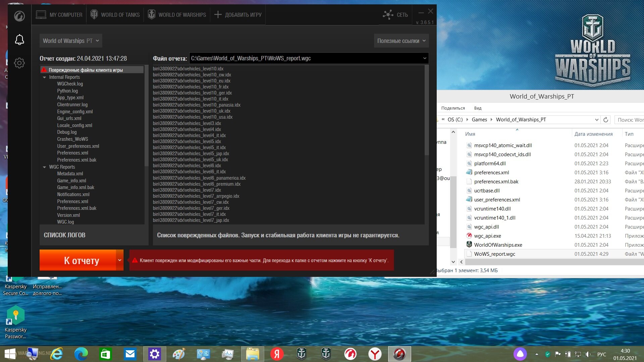The width and height of the screenshot is (644, 362).
Task: Select WGCheck.log in the log list
Action: coord(70,84)
